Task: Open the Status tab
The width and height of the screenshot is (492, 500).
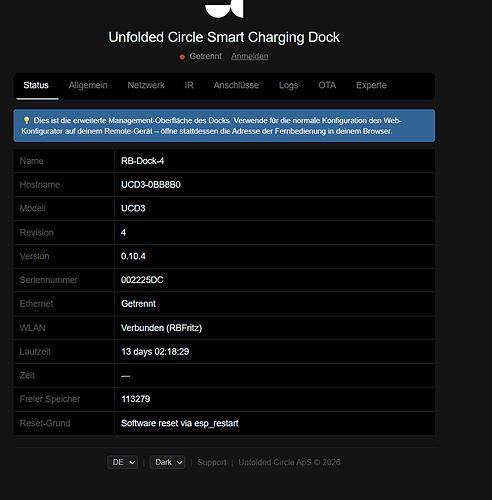Action: pyautogui.click(x=36, y=85)
